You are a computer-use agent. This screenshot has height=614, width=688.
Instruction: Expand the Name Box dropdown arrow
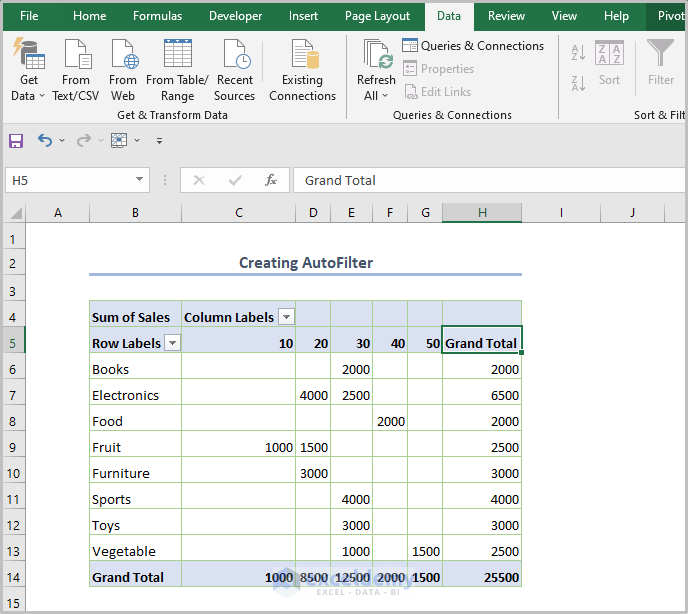[140, 180]
